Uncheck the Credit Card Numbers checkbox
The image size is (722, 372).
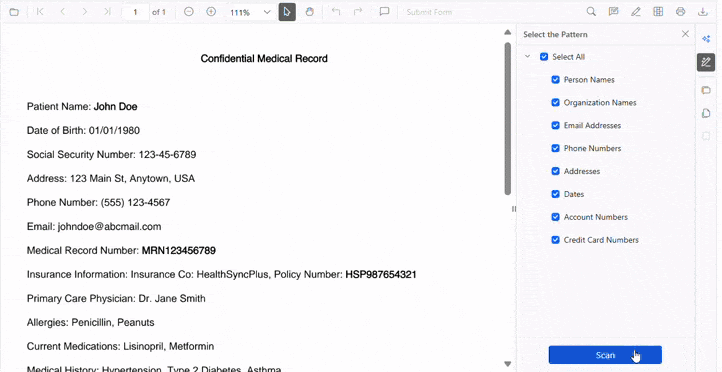click(555, 240)
